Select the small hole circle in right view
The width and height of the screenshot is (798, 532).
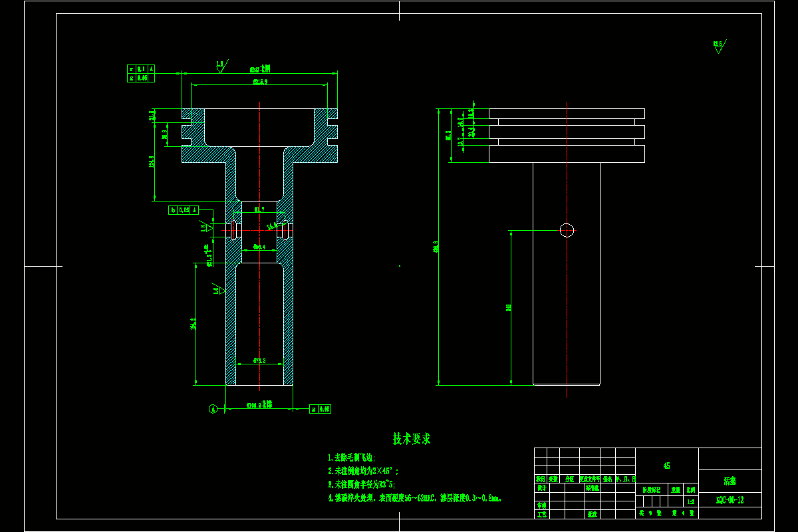[567, 230]
